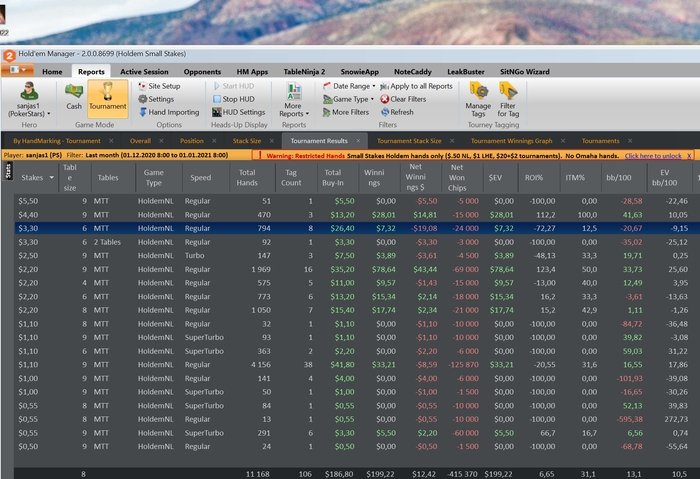Close the Overall report tab
Viewport: 700px width, 479px height.
[161, 141]
